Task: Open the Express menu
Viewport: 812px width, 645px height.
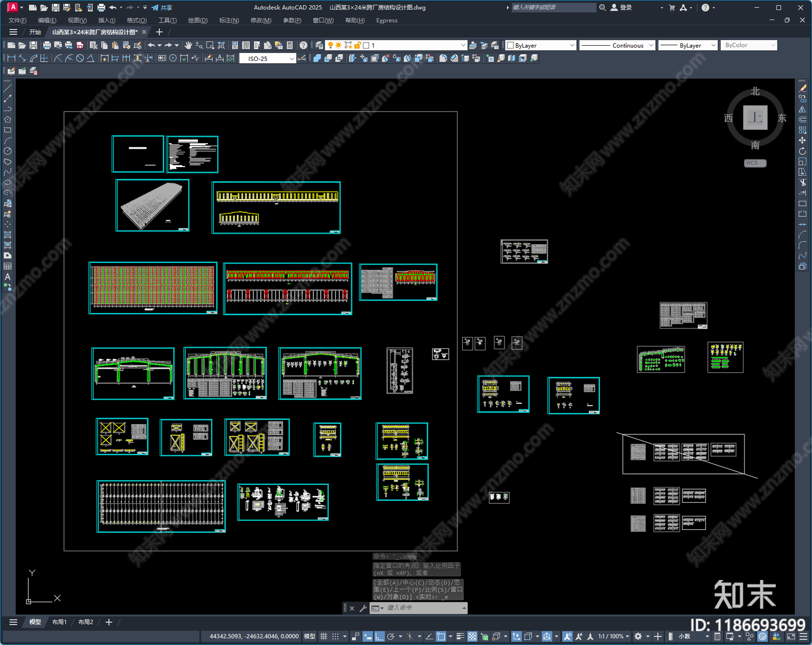Action: (387, 20)
